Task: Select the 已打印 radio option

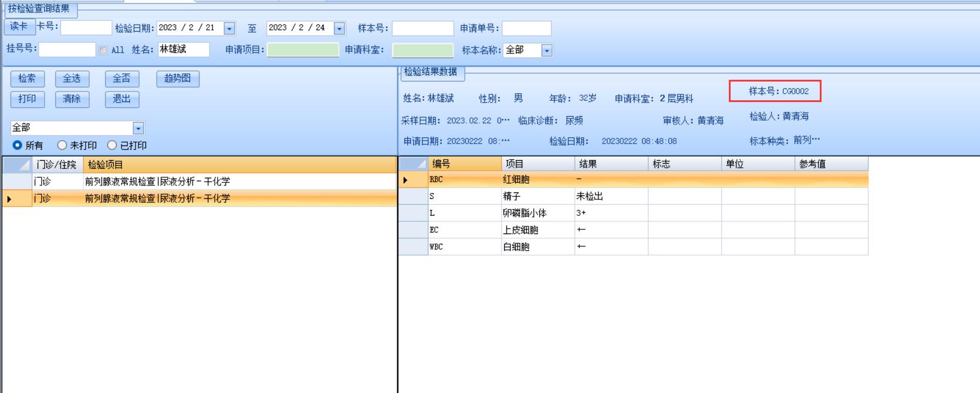Action: [x=111, y=145]
